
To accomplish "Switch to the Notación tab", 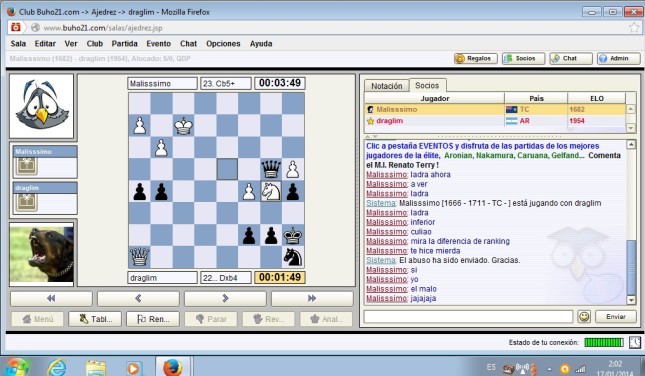I will [386, 86].
